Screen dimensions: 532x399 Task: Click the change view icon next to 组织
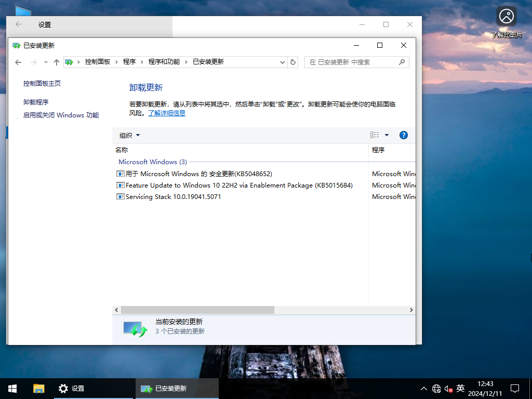coord(374,135)
